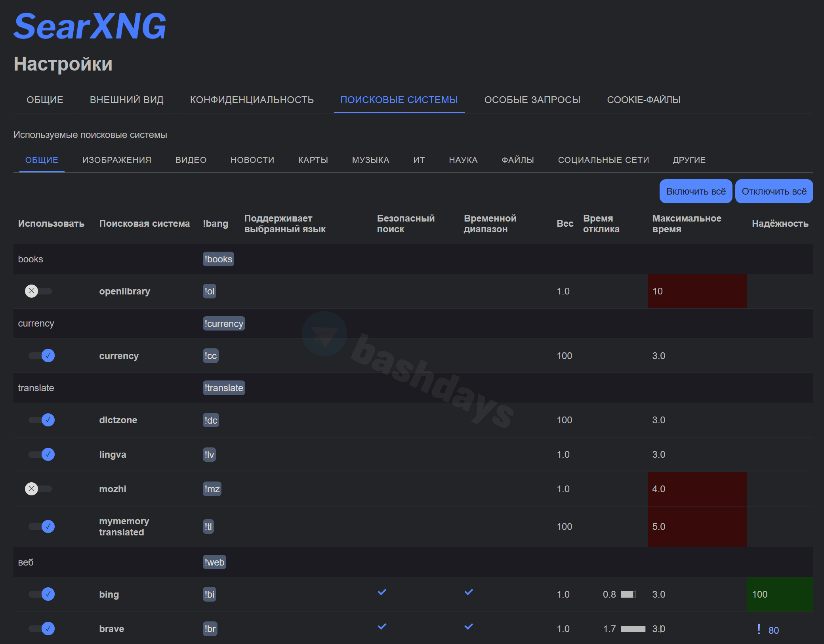The width and height of the screenshot is (824, 644).
Task: Click the !ol bang badge for openlibrary
Action: tap(209, 291)
